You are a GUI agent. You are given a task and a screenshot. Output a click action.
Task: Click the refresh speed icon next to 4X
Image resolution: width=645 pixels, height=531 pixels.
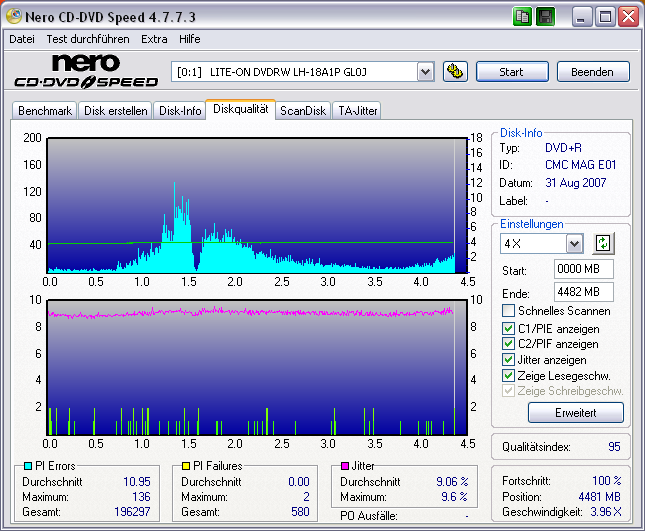click(603, 243)
